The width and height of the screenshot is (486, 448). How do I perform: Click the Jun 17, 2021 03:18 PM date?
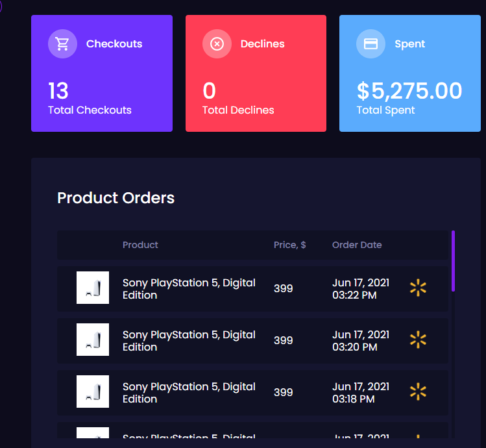coord(361,392)
